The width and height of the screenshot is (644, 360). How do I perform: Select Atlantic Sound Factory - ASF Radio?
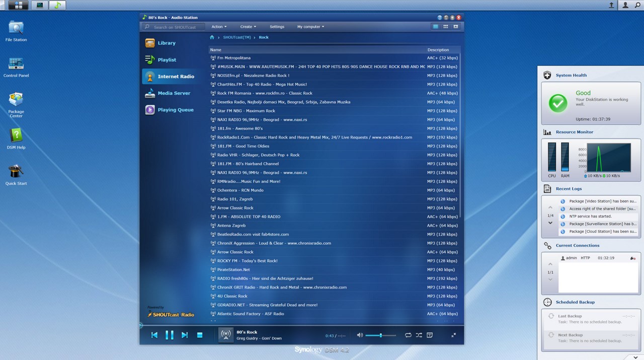[x=335, y=314]
